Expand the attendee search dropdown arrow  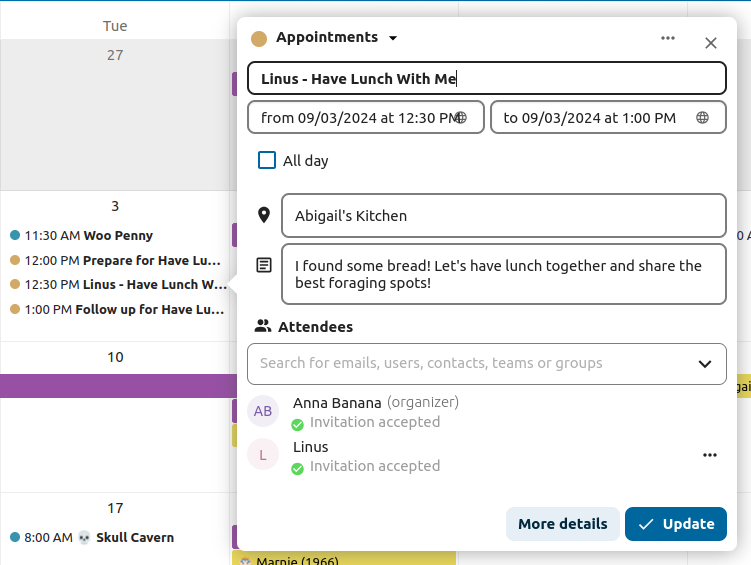click(705, 364)
